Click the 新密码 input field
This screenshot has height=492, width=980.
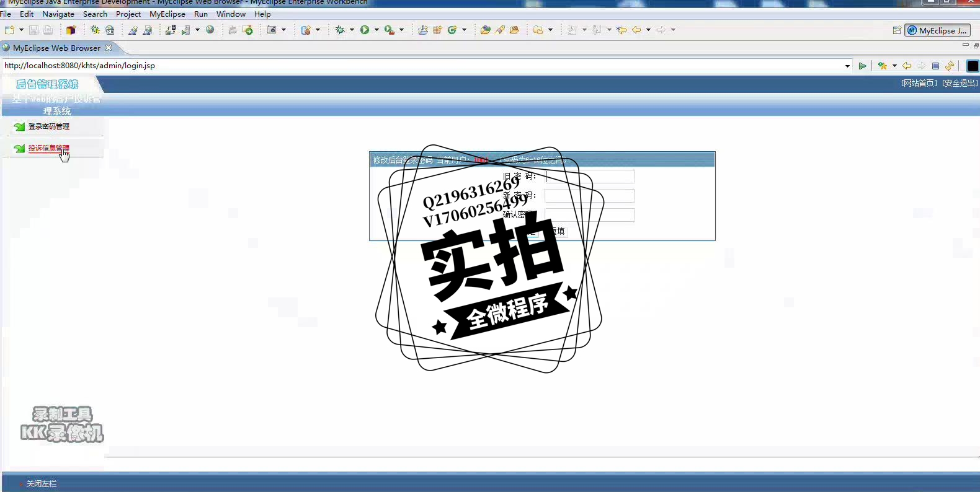pos(589,196)
